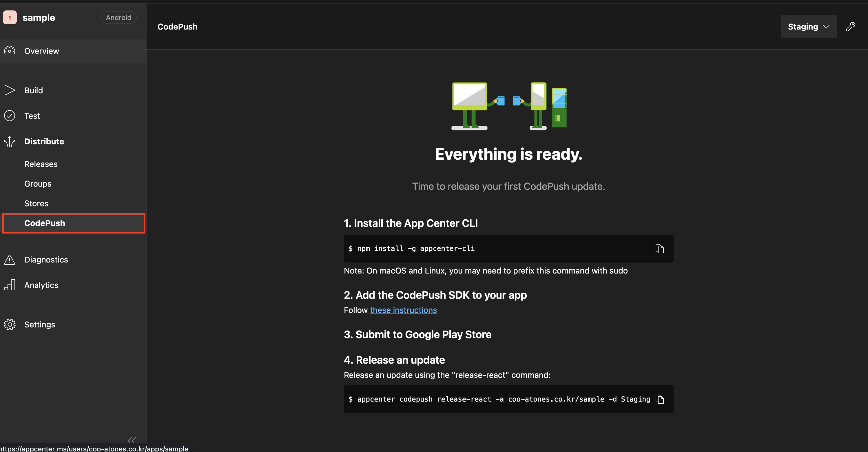Click the Android platform badge
The width and height of the screenshot is (868, 452).
click(118, 17)
